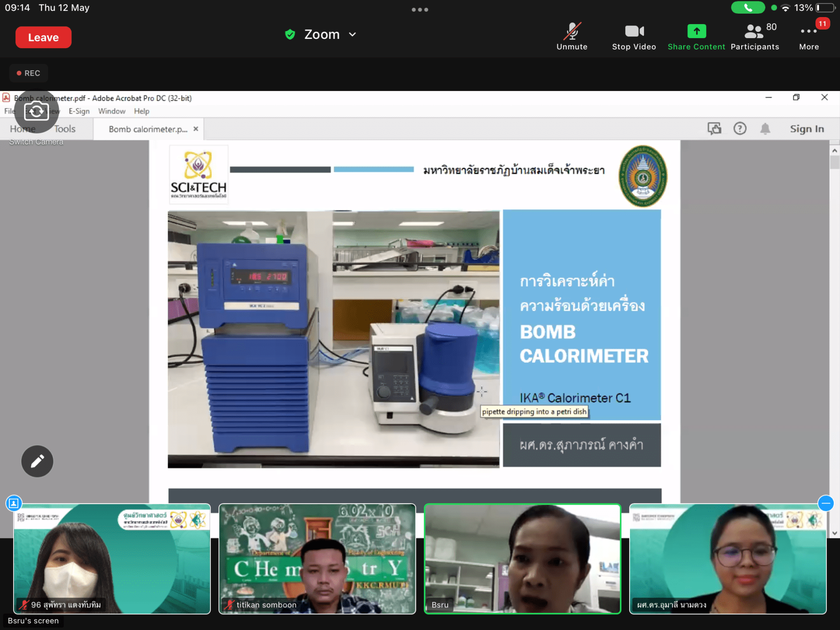Open the Window menu in Acrobat
The image size is (840, 630).
point(112,111)
